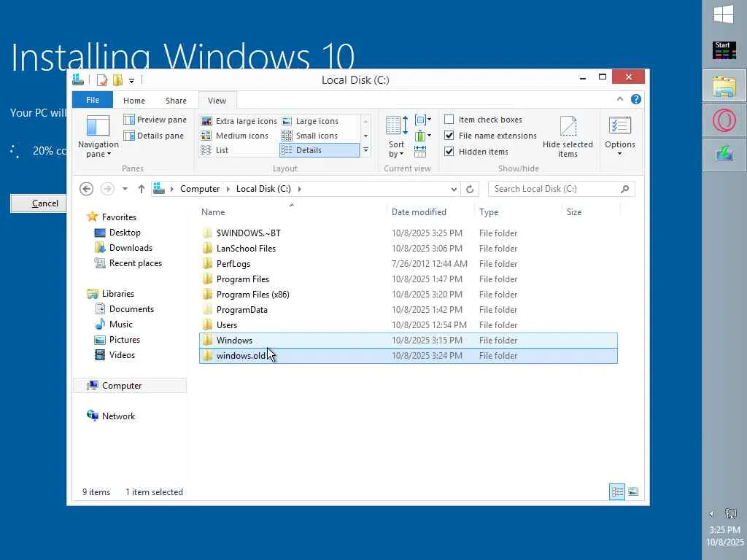
Task: Click Start tile in the side taskbar
Action: point(724,50)
